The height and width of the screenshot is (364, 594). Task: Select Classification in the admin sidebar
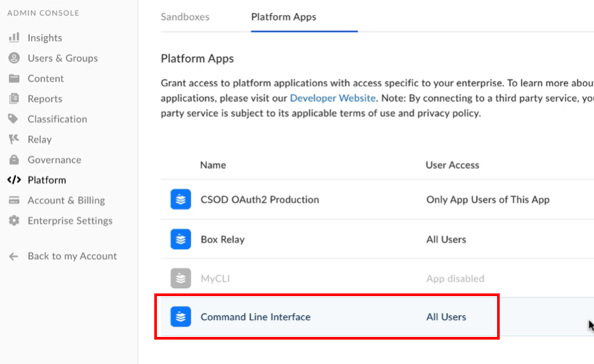(x=57, y=119)
